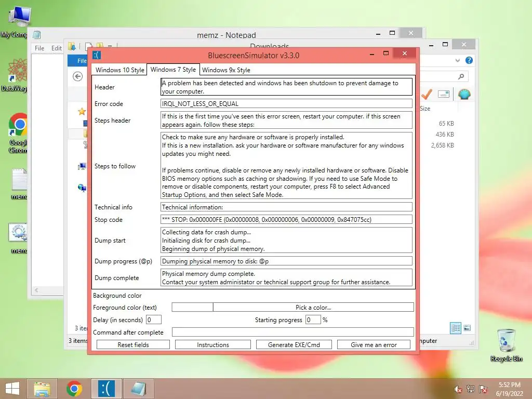Select the computer icon in Explorer navigation pane
Viewport: 532px width, 399px height.
[x=82, y=166]
